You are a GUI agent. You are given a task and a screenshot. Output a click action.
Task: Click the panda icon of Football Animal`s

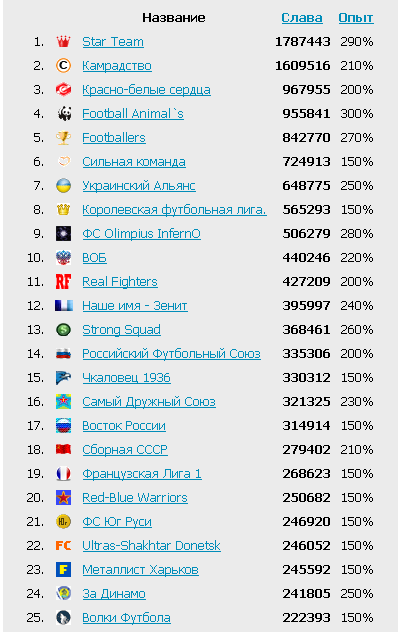coord(63,113)
